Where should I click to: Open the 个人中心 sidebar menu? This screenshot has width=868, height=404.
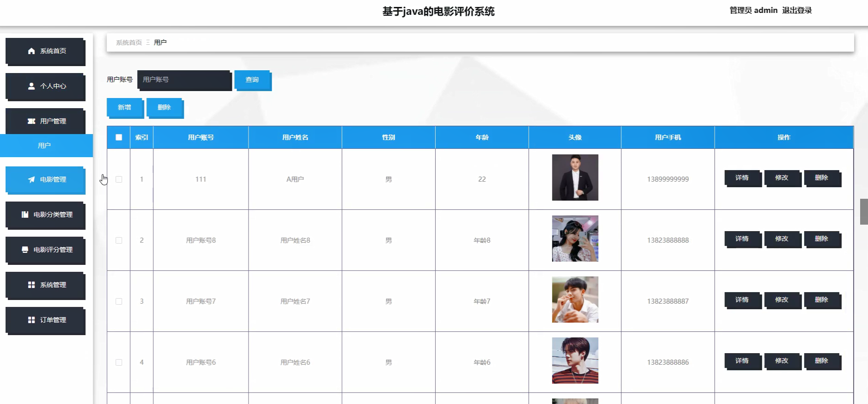tap(45, 86)
